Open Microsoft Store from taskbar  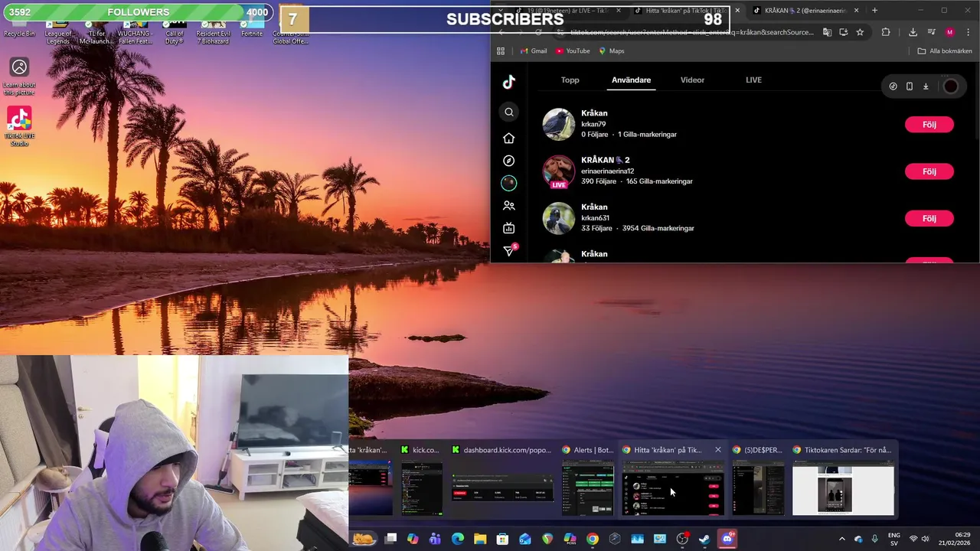[502, 540]
